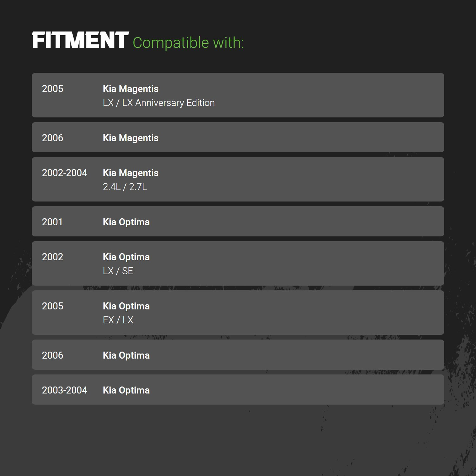Click the 'LX / LX Anniversary Edition' trim text
Viewport: 476px width, 476px height.
[x=159, y=103]
